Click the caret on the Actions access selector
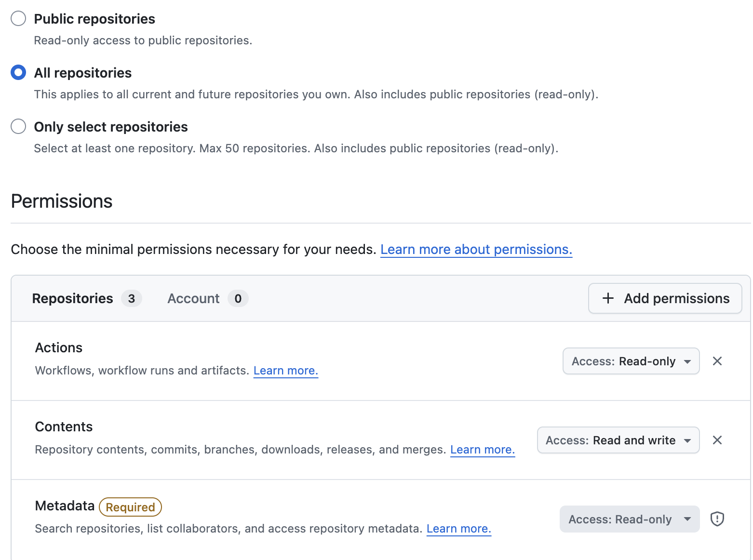 pos(686,361)
